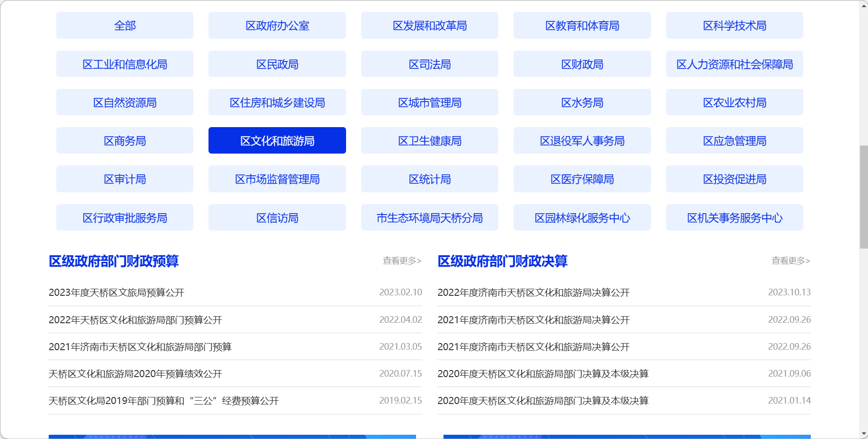Open 2022年度济南市天桥区文化和旅游局决算公开

(x=533, y=293)
